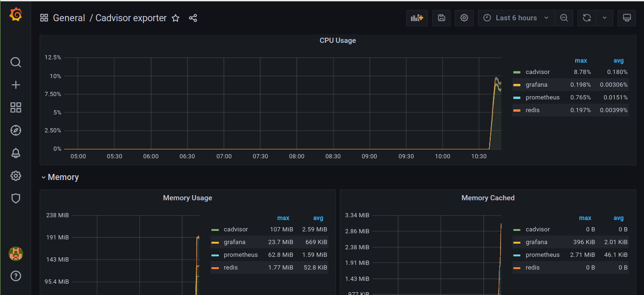Screen dimensions: 644x295
Task: Open the search dashboards icon
Action: click(x=16, y=62)
